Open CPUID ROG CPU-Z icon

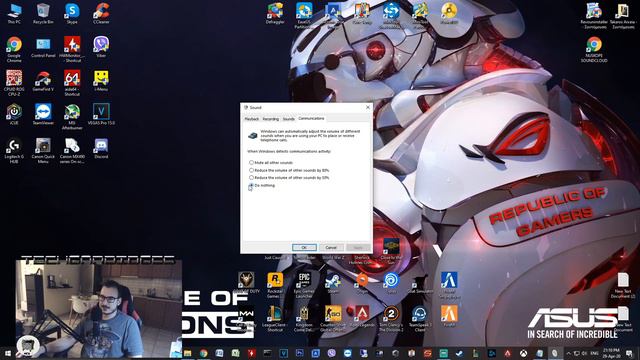(14, 83)
